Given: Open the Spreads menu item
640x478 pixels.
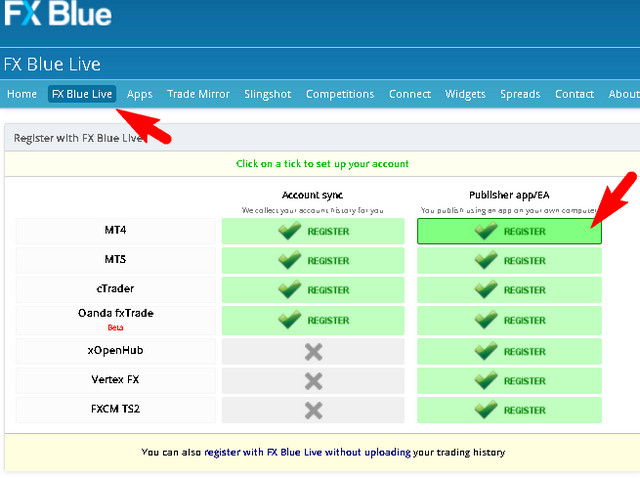Looking at the screenshot, I should point(520,94).
